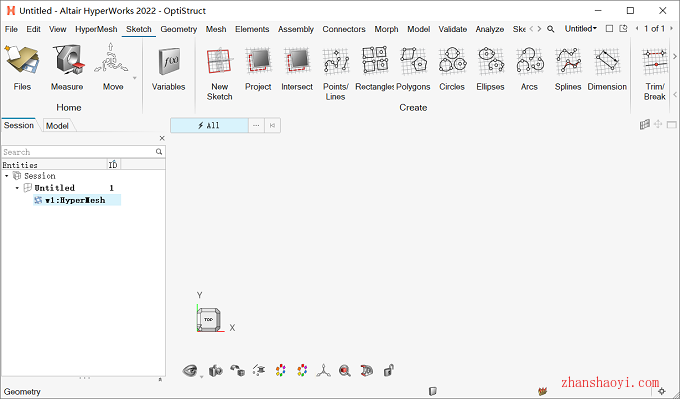
Task: Collapse the Session tree node
Action: (7, 176)
